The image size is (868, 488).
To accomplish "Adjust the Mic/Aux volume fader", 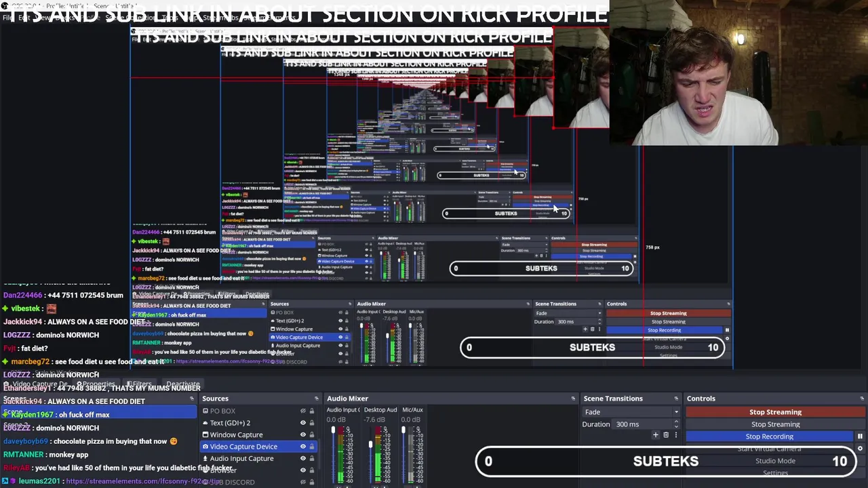I will (403, 431).
